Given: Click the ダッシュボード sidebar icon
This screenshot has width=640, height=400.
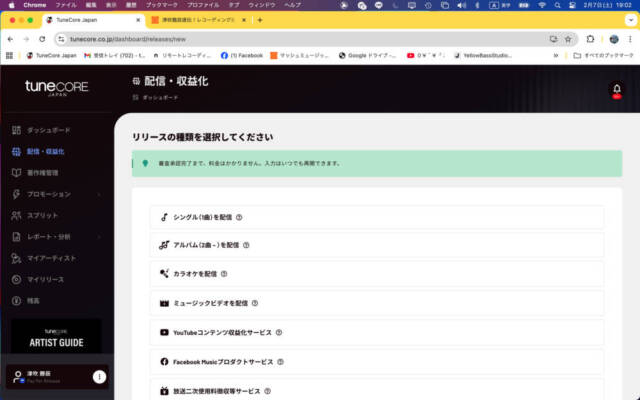Looking at the screenshot, I should point(16,130).
